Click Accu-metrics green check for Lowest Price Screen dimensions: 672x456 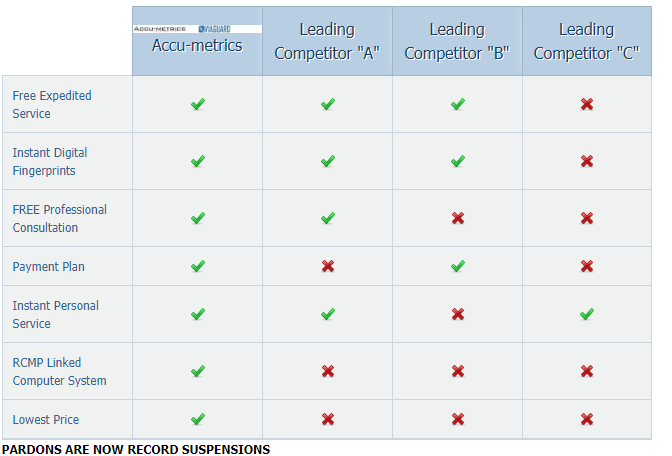197,419
